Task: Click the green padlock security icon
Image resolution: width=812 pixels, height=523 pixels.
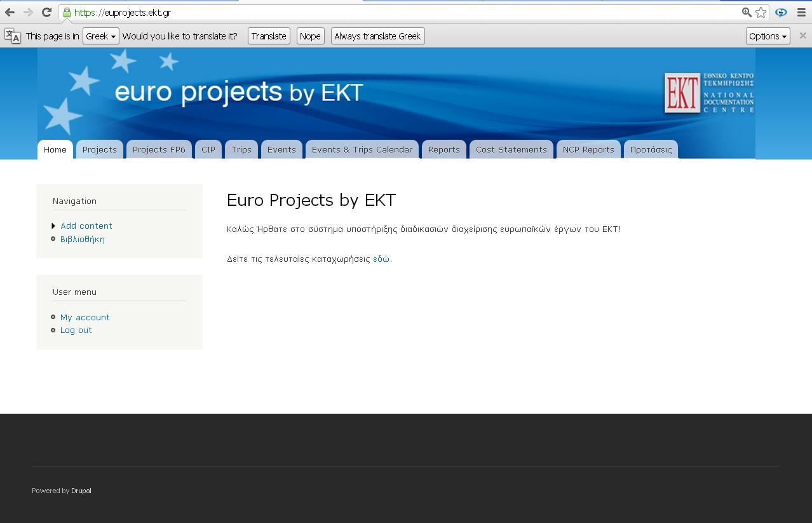Action: click(67, 12)
